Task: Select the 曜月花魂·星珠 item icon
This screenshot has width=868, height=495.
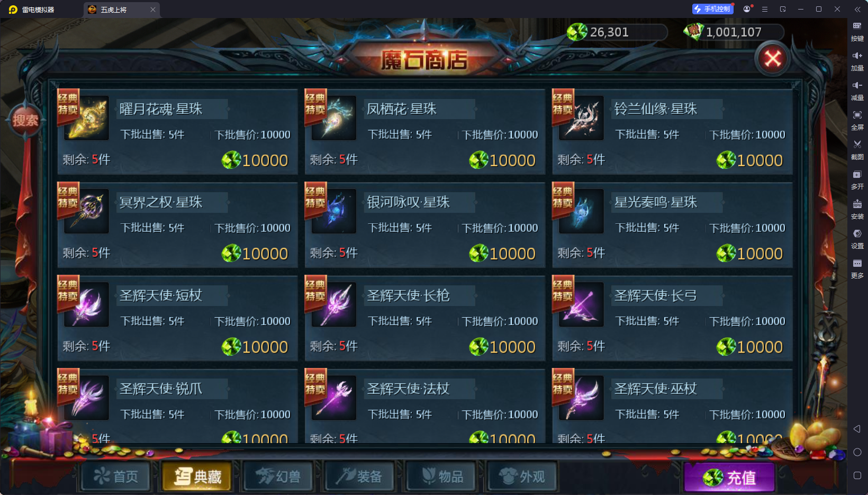Action: click(87, 118)
